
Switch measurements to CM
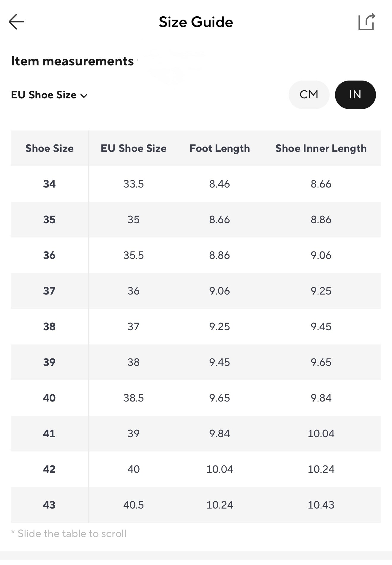[309, 95]
